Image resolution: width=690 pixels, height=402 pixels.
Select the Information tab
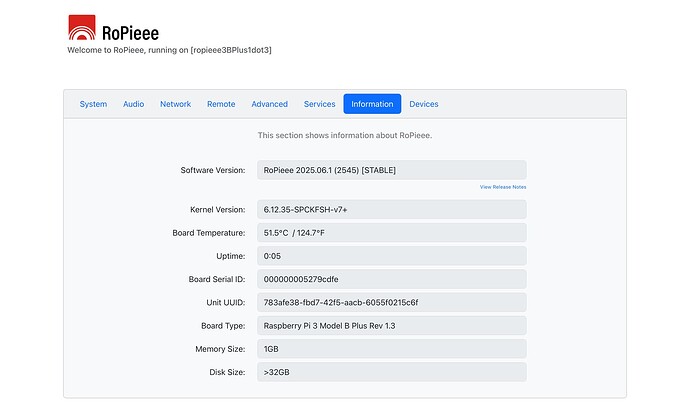[x=372, y=104]
